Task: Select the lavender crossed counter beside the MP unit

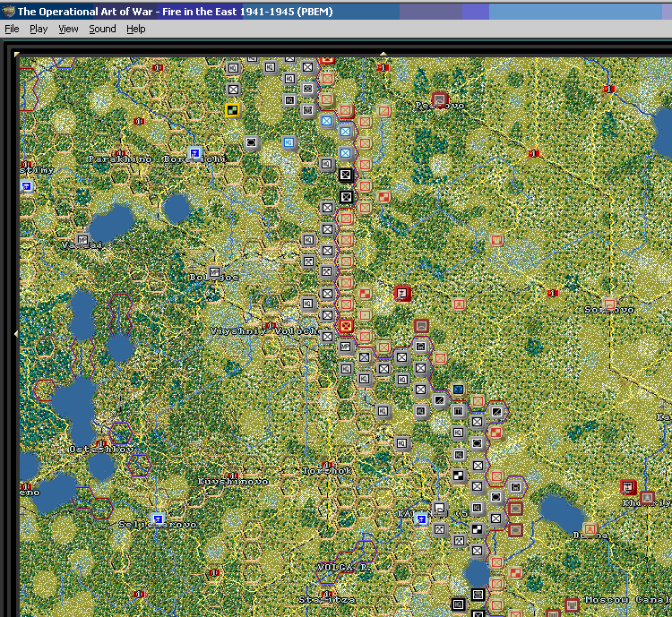Action: [x=365, y=357]
